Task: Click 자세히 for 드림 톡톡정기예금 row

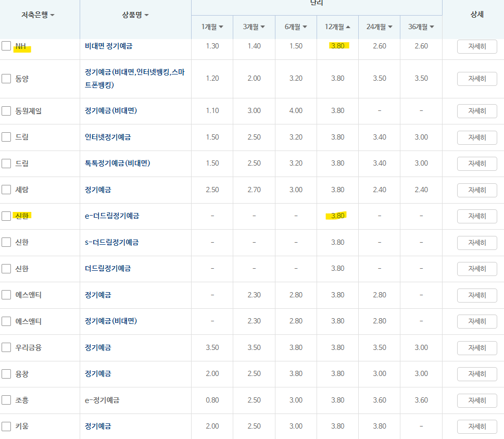Action: (x=477, y=164)
